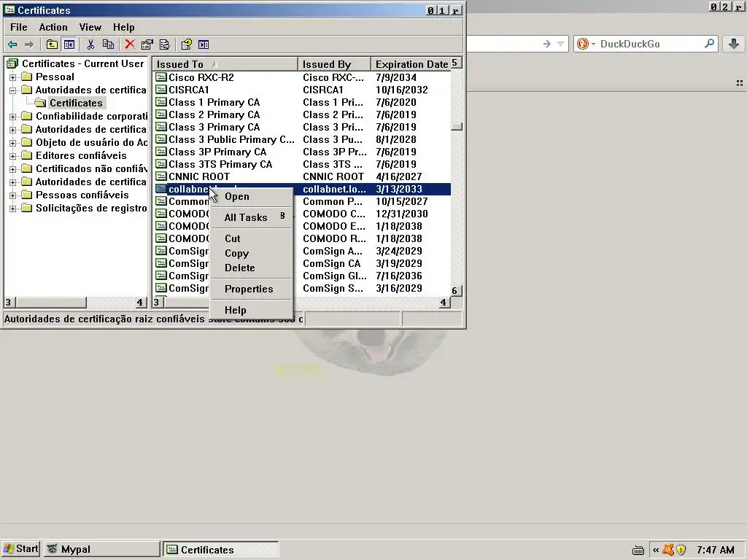Click the 12/31/2030 expiration date cell
This screenshot has height=560, width=747.
tap(402, 214)
